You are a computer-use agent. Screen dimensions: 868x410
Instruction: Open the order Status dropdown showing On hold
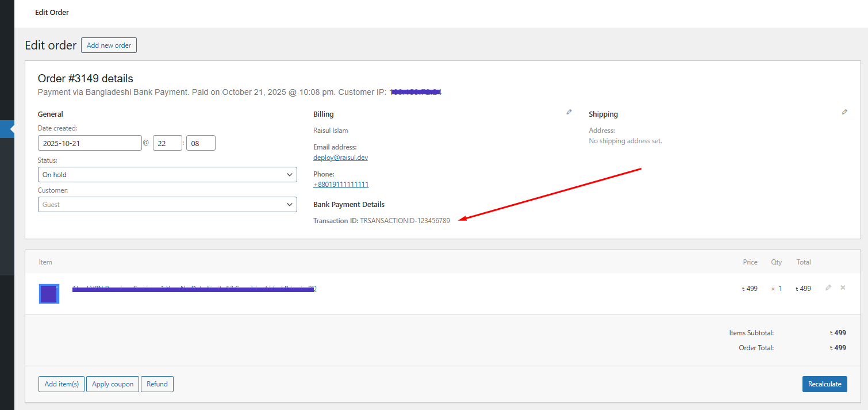[x=167, y=174]
